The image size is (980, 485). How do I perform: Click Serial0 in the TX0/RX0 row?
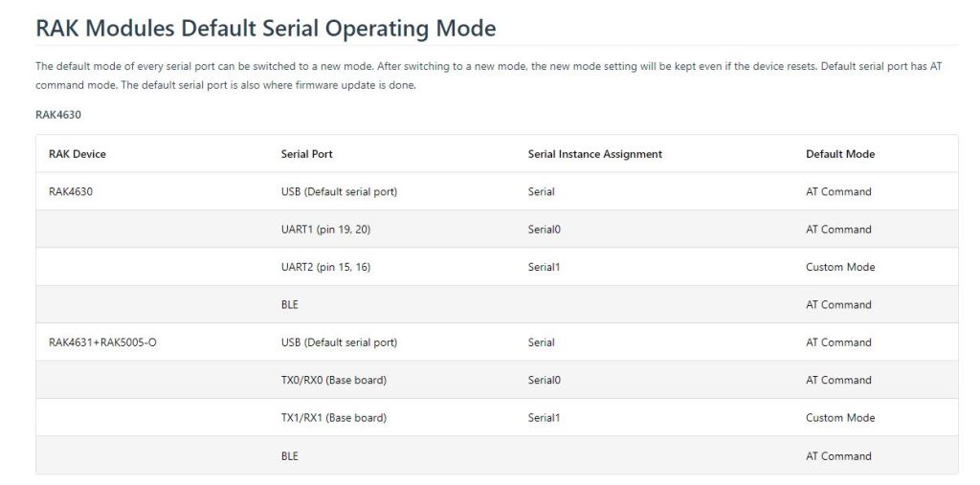point(544,380)
